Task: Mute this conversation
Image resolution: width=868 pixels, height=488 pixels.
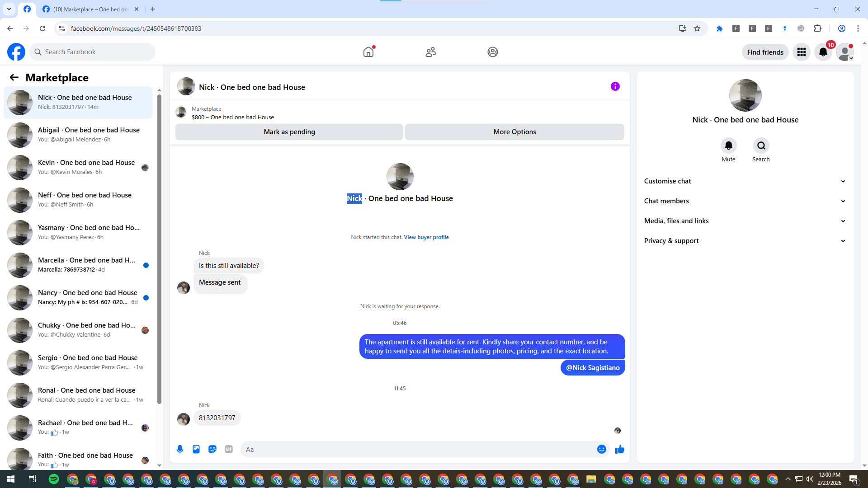Action: pyautogui.click(x=728, y=145)
